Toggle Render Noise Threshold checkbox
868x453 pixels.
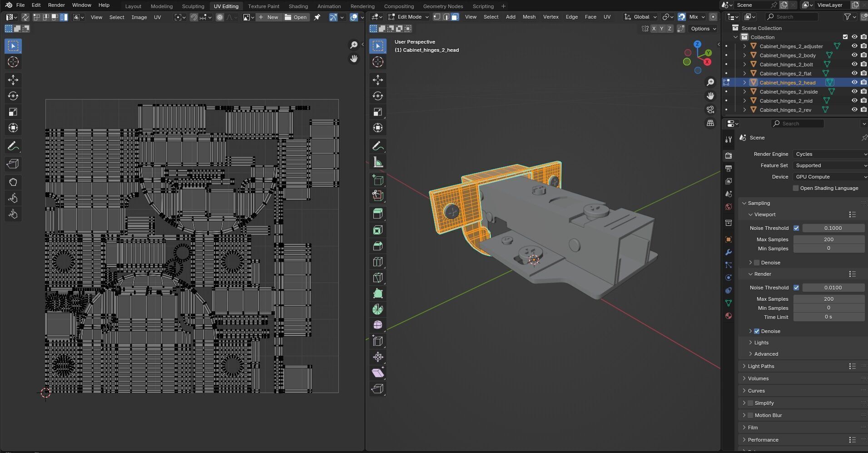click(x=796, y=288)
